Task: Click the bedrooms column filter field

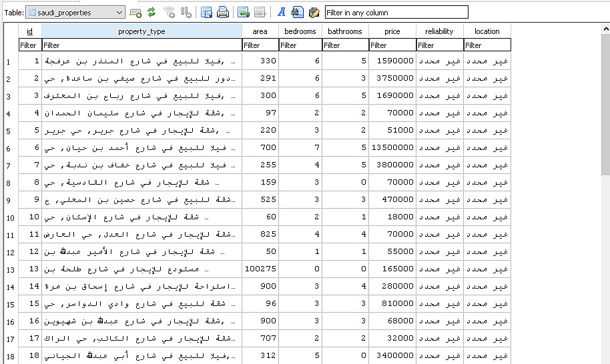Action: click(x=300, y=45)
